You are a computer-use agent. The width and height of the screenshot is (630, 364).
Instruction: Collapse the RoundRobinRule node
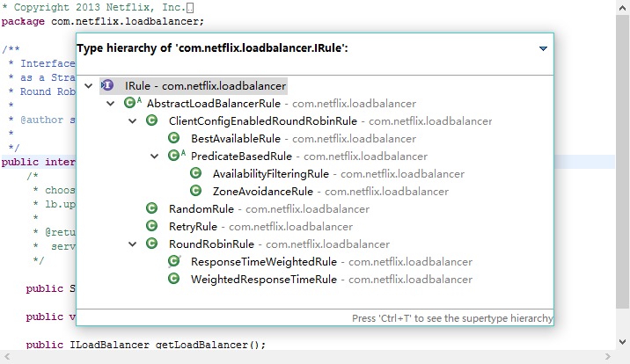point(133,244)
